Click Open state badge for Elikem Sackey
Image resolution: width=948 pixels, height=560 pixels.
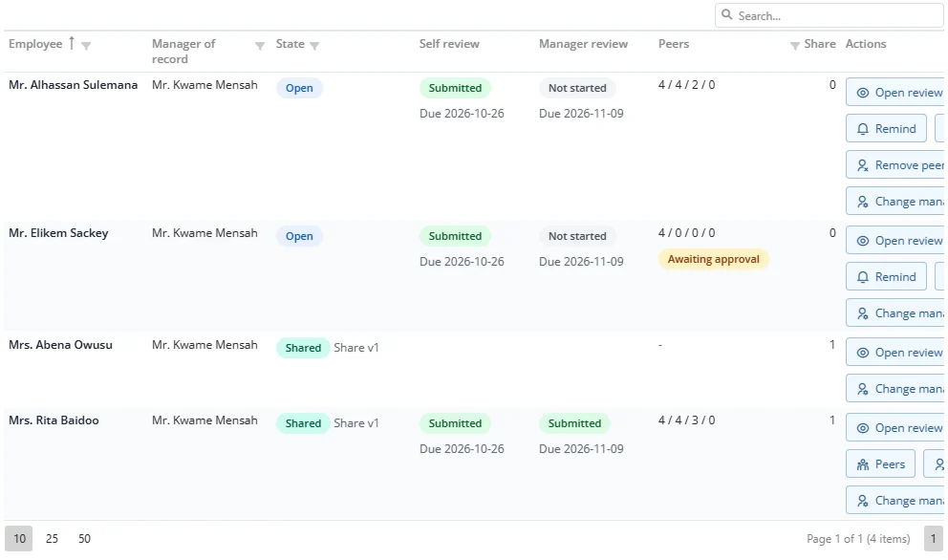(299, 236)
